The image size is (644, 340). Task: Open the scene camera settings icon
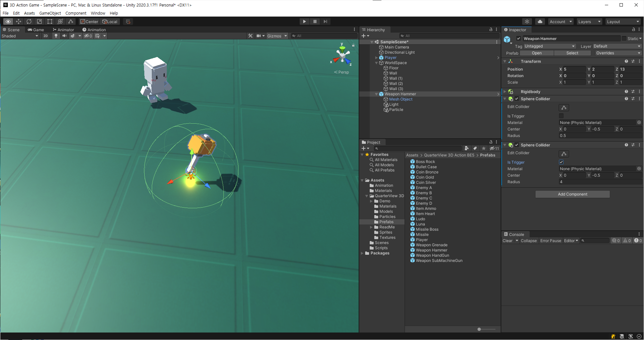pos(259,36)
